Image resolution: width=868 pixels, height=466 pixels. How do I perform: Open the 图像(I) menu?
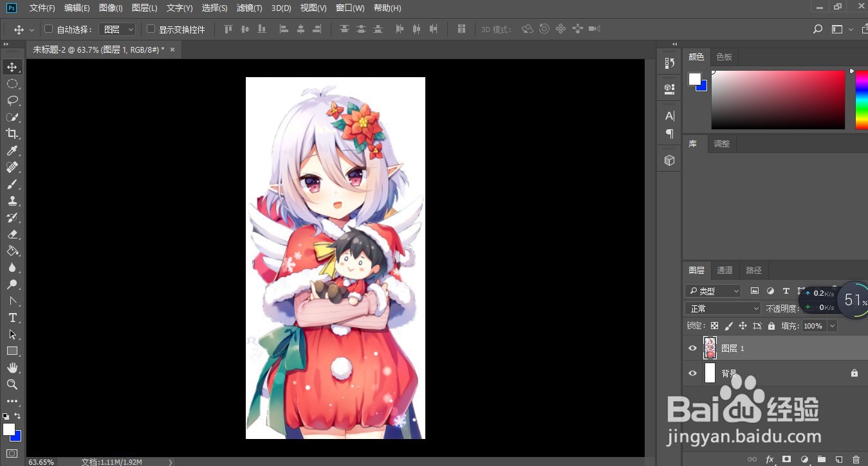111,8
